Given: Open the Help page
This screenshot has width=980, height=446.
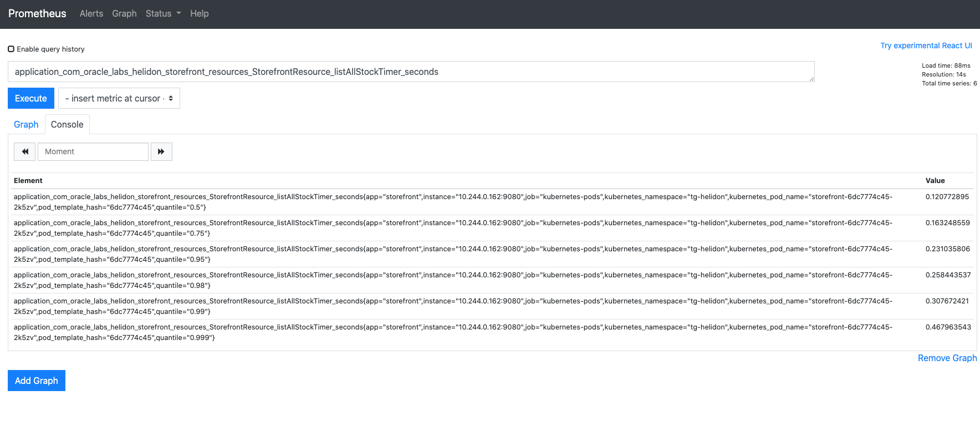Looking at the screenshot, I should click(200, 13).
